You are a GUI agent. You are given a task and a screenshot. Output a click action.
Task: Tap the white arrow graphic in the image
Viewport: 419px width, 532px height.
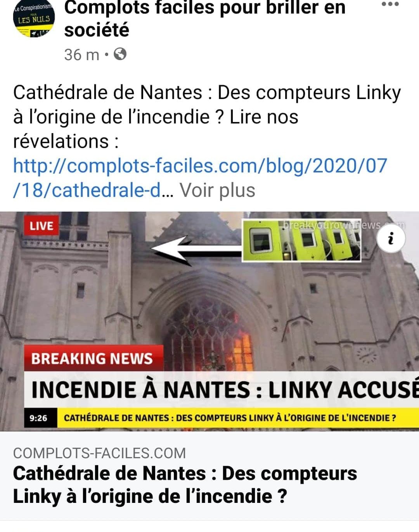pos(196,250)
